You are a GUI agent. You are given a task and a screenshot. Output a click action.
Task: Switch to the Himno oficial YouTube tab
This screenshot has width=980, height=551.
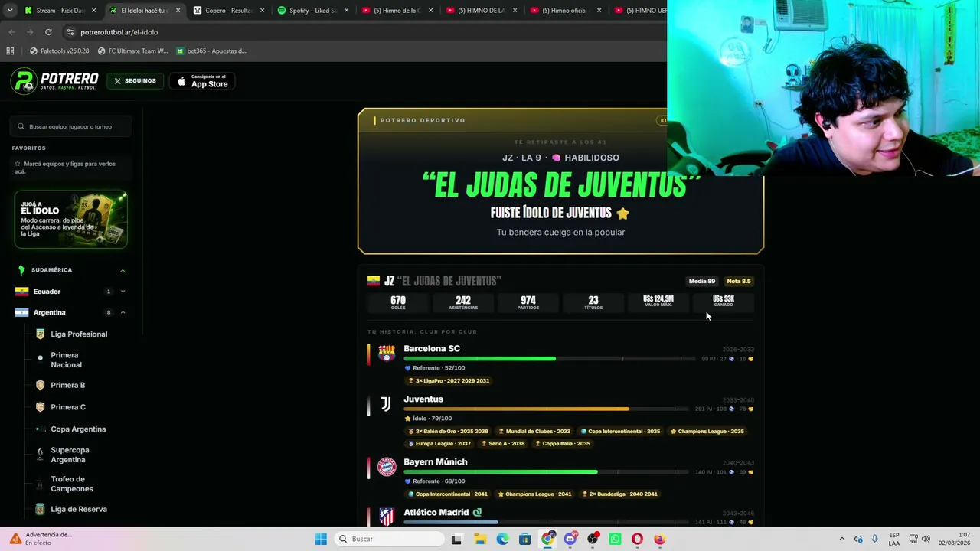pos(564,11)
